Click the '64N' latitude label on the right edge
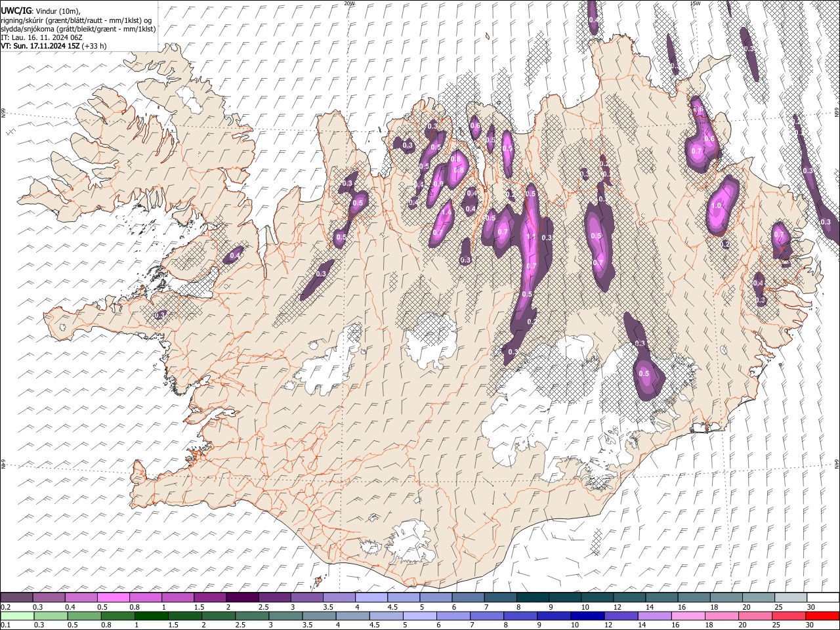 pyautogui.click(x=837, y=463)
